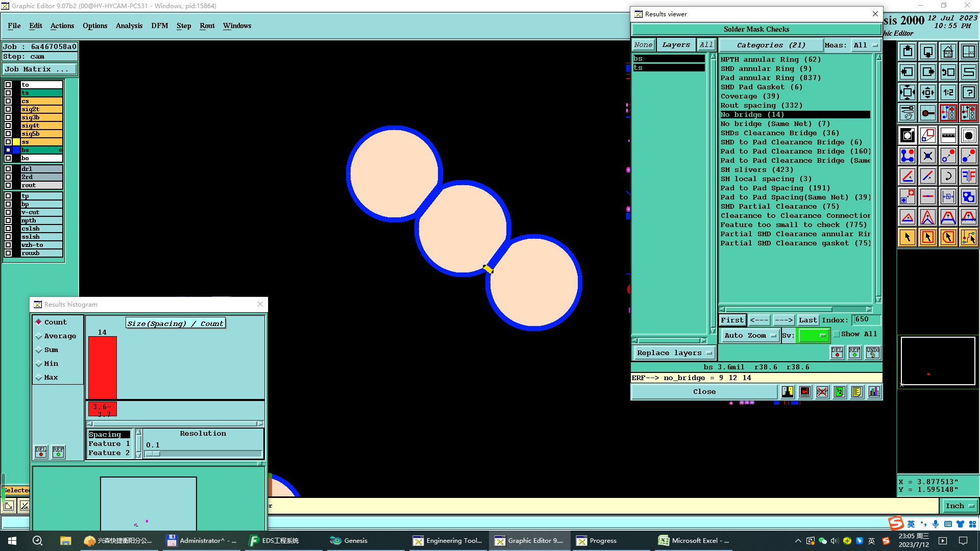This screenshot has height=551, width=980.
Task: Open Microsoft Excel from taskbar
Action: (x=694, y=541)
